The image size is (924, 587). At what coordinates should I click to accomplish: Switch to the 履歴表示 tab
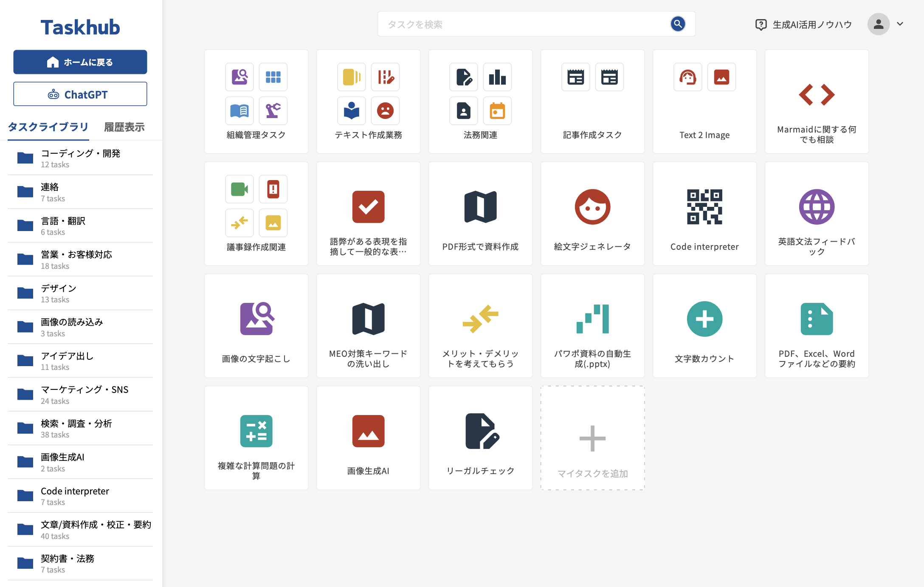[124, 127]
